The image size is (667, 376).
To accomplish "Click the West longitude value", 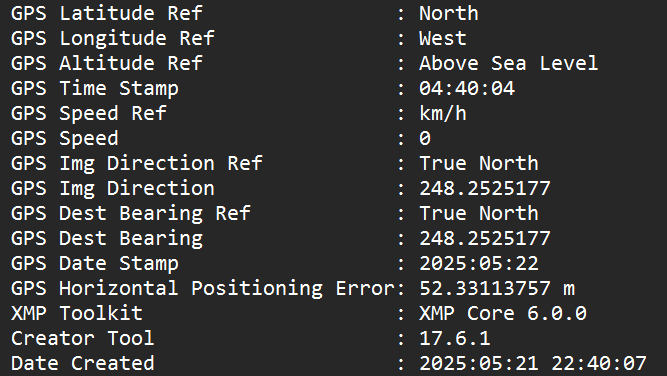I will coord(443,38).
